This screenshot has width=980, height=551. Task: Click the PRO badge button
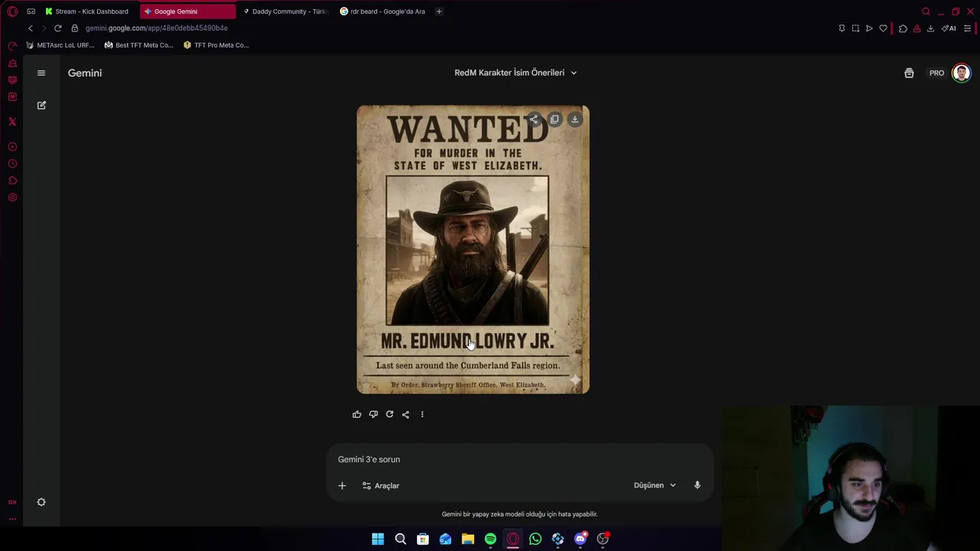pyautogui.click(x=936, y=73)
